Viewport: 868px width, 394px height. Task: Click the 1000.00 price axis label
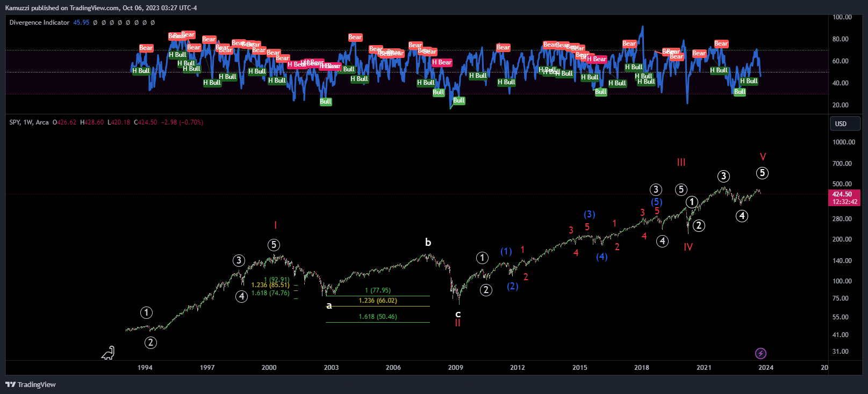pyautogui.click(x=844, y=142)
